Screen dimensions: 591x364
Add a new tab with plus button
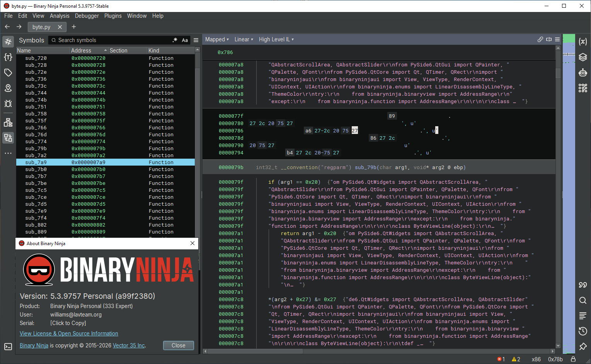click(74, 27)
